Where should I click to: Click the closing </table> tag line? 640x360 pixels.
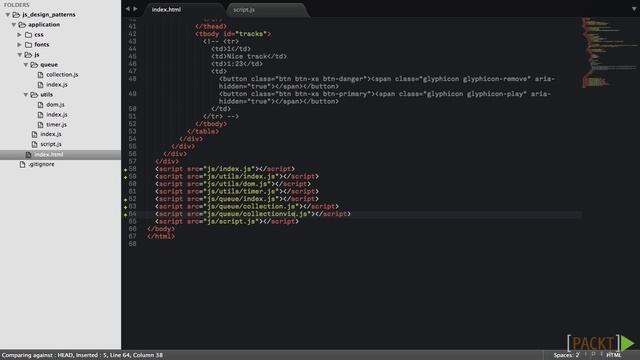[203, 131]
